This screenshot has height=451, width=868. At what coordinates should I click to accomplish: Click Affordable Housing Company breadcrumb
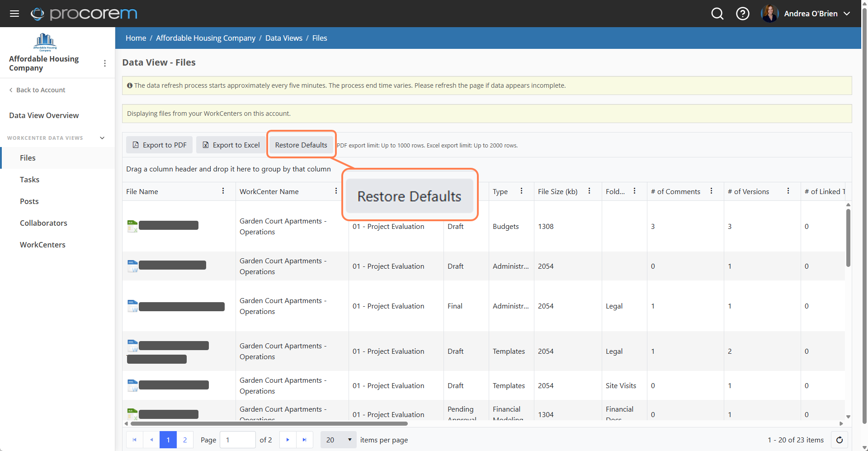coord(206,38)
